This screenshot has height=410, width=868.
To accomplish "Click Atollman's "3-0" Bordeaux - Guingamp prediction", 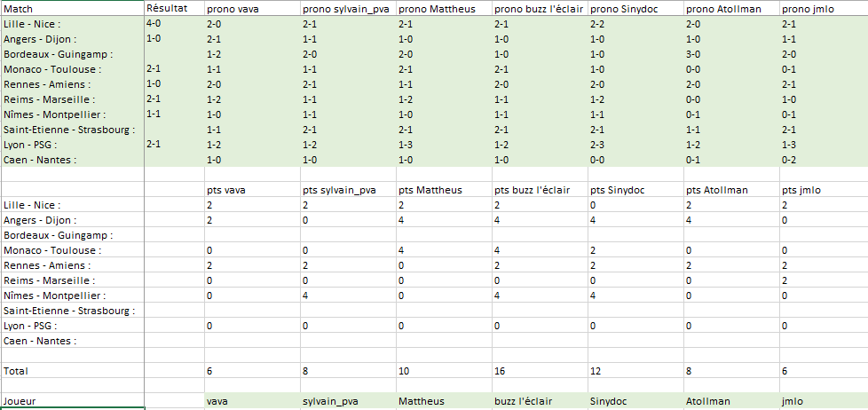I will point(694,54).
